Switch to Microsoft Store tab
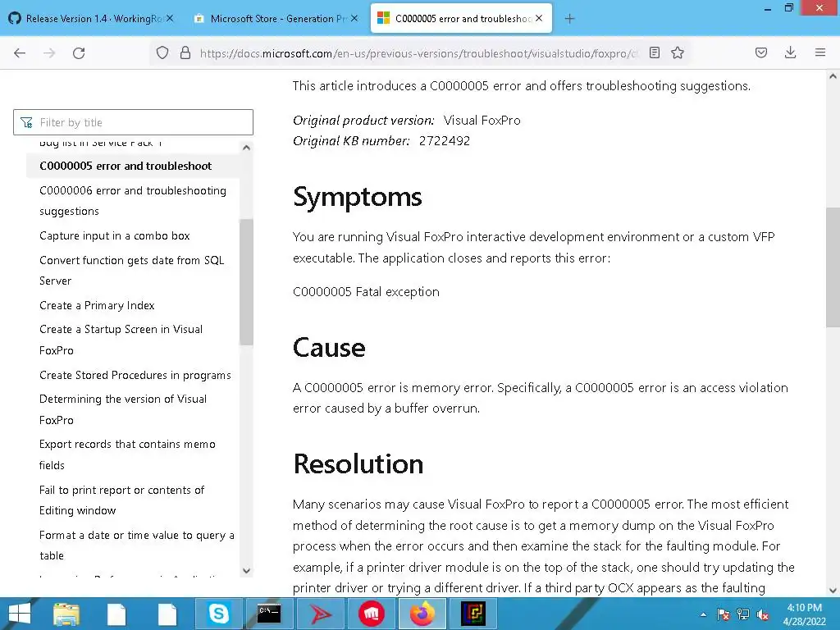840x630 pixels. coord(276,19)
